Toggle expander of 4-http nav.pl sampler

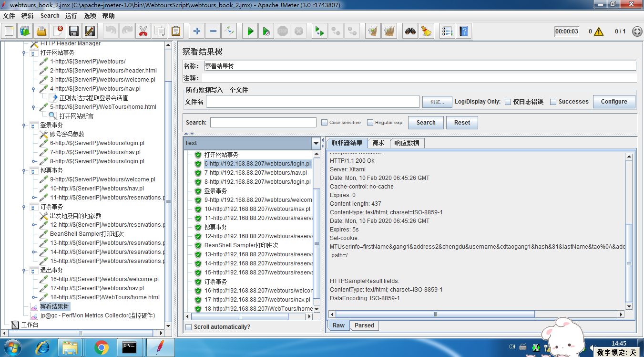(x=34, y=89)
